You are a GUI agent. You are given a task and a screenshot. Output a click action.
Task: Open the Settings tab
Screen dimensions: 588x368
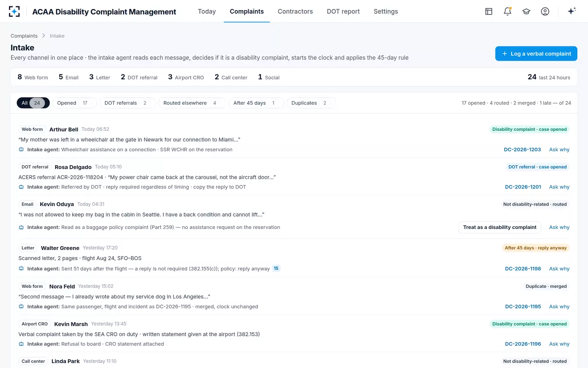coord(386,11)
